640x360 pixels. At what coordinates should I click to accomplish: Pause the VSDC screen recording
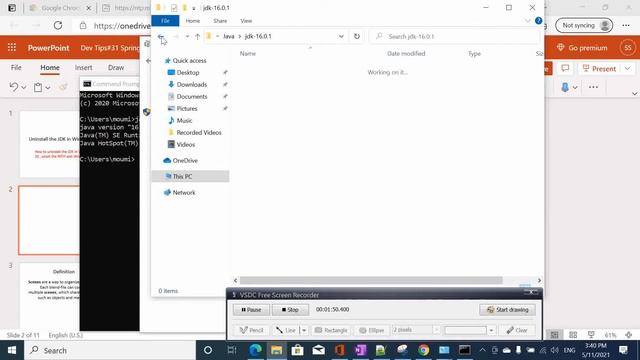point(251,310)
